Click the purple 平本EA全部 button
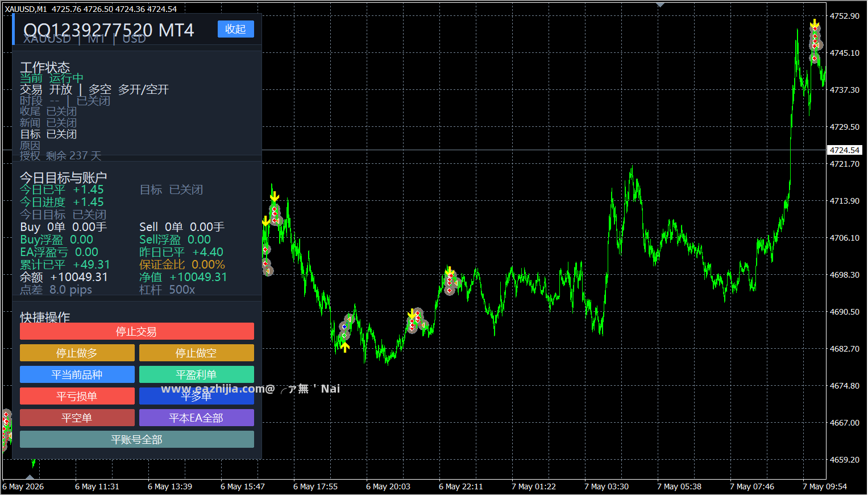The width and height of the screenshot is (868, 495). click(x=197, y=418)
